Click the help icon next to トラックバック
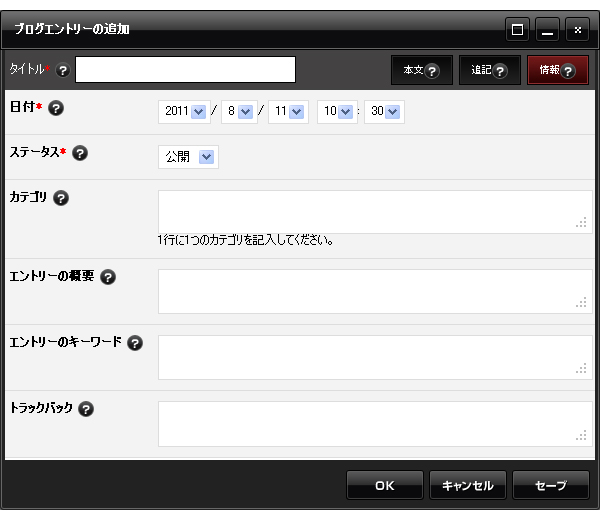Viewport: 600px width, 530px height. coord(86,409)
